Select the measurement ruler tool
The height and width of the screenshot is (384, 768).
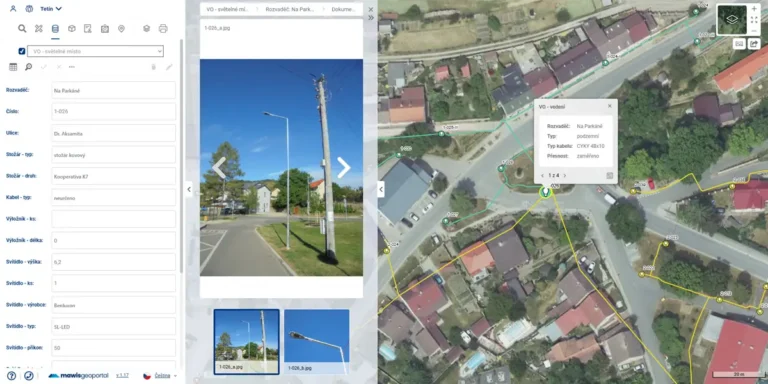point(39,28)
